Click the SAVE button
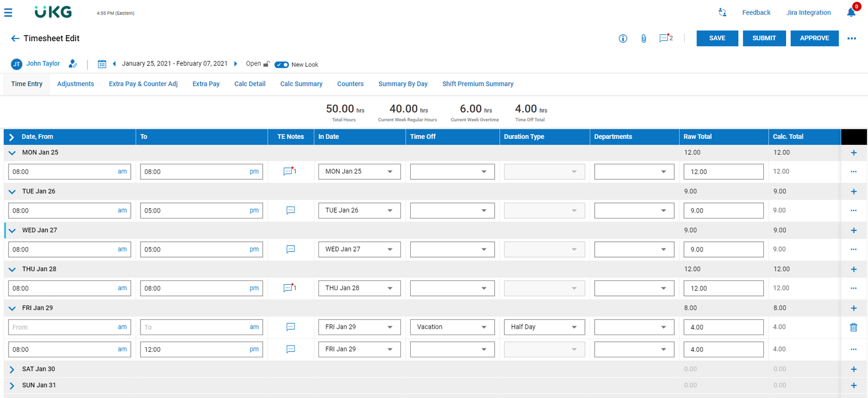 coord(717,38)
